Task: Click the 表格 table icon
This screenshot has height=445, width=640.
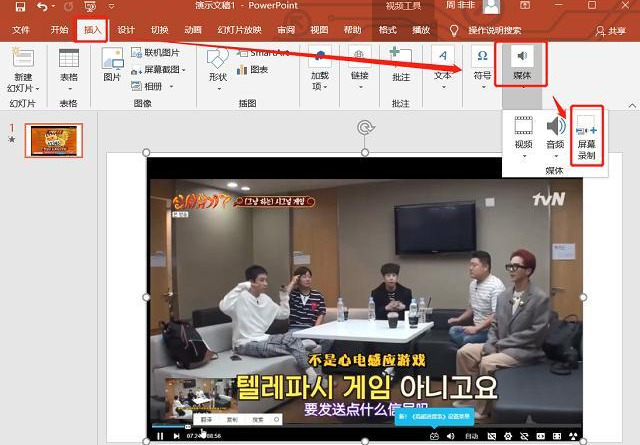Action: [69, 58]
